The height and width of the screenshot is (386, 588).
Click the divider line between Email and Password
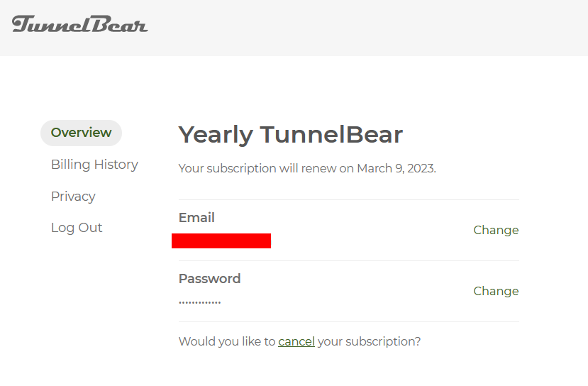pyautogui.click(x=349, y=260)
